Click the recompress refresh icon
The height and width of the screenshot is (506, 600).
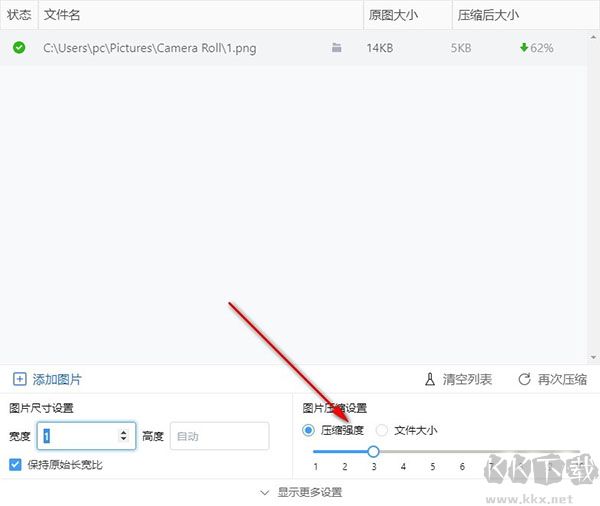coord(524,379)
